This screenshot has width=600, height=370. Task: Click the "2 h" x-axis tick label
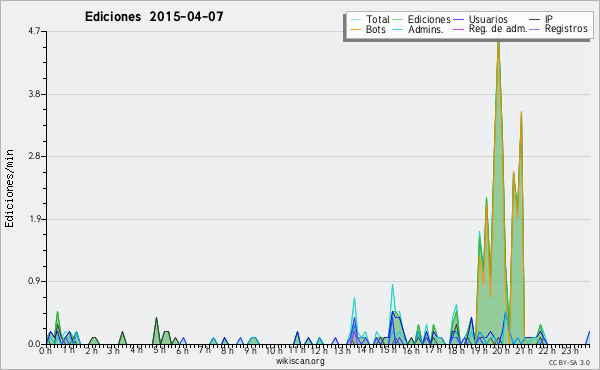point(91,350)
